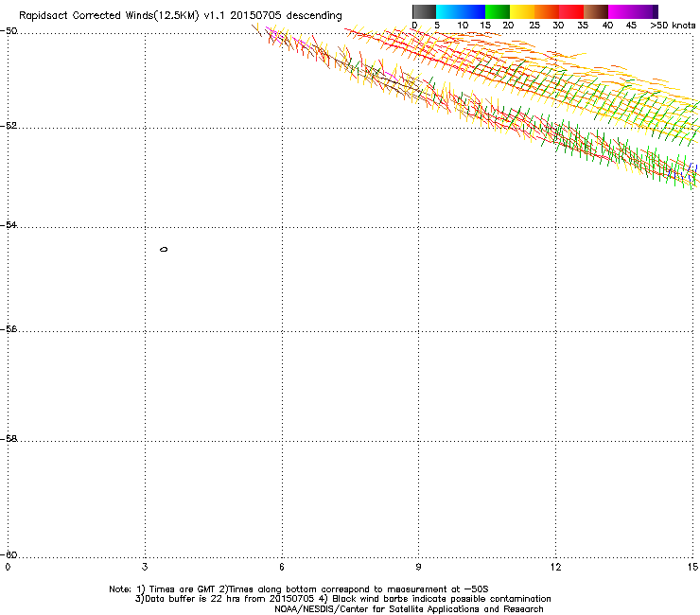Image resolution: width=700 pixels, height=615 pixels.
Task: Click the legend label '40'
Action: 607,26
